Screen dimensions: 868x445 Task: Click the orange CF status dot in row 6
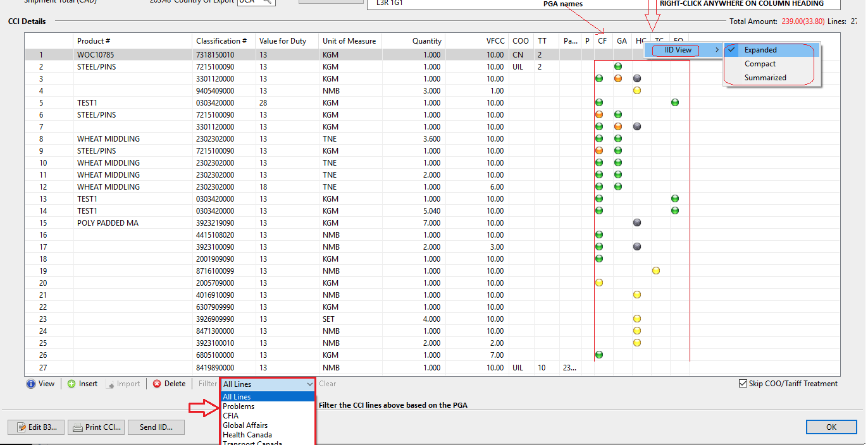(x=599, y=114)
